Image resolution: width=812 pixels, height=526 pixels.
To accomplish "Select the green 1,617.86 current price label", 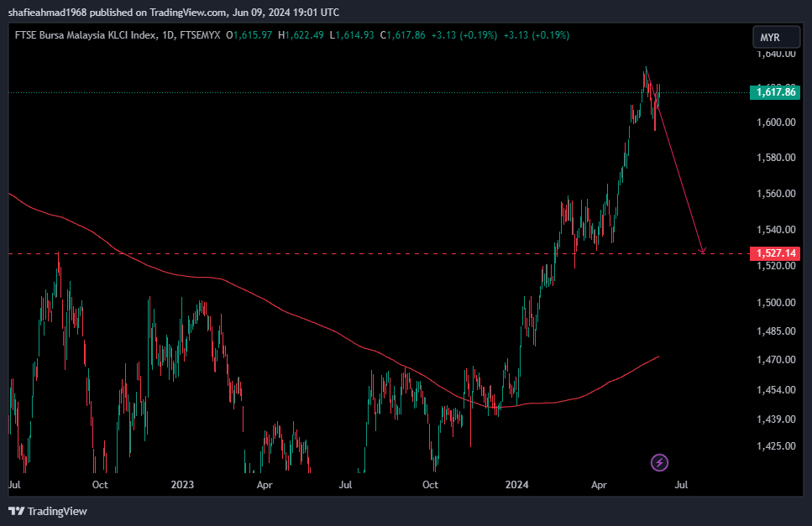I will click(x=775, y=92).
